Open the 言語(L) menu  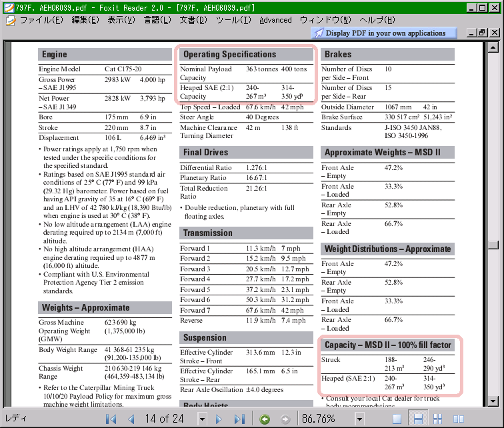157,20
